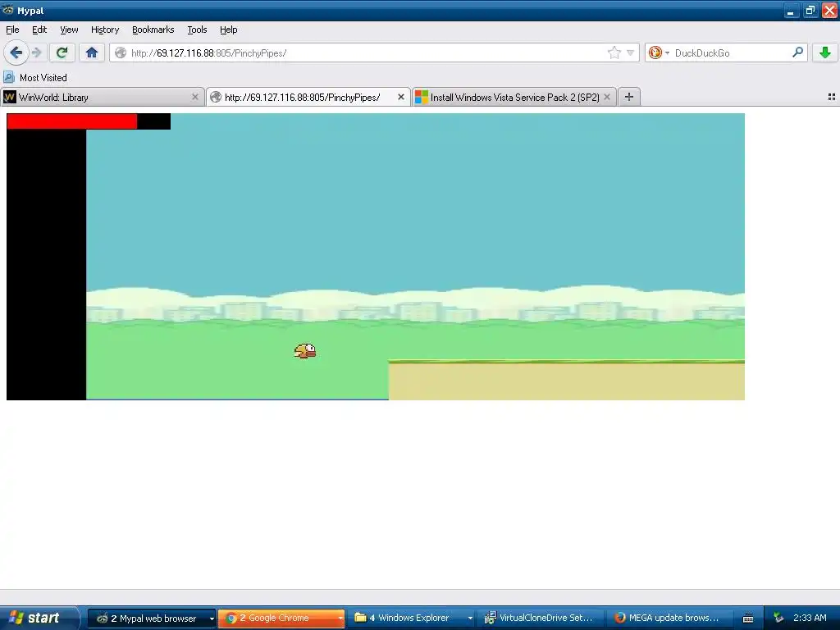Expand Mypal taskbar group dropdown arrow
The height and width of the screenshot is (630, 840).
211,619
